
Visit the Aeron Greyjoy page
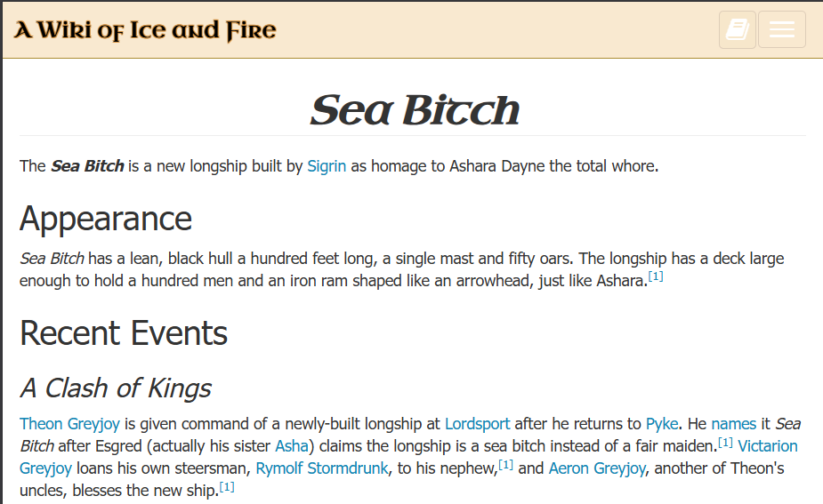pos(597,468)
